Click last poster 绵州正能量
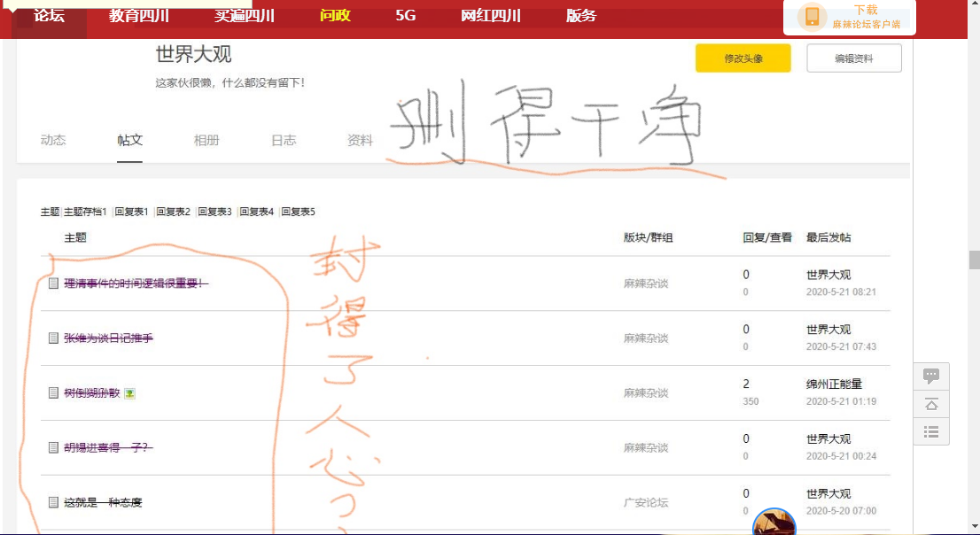The image size is (980, 535). tap(834, 384)
